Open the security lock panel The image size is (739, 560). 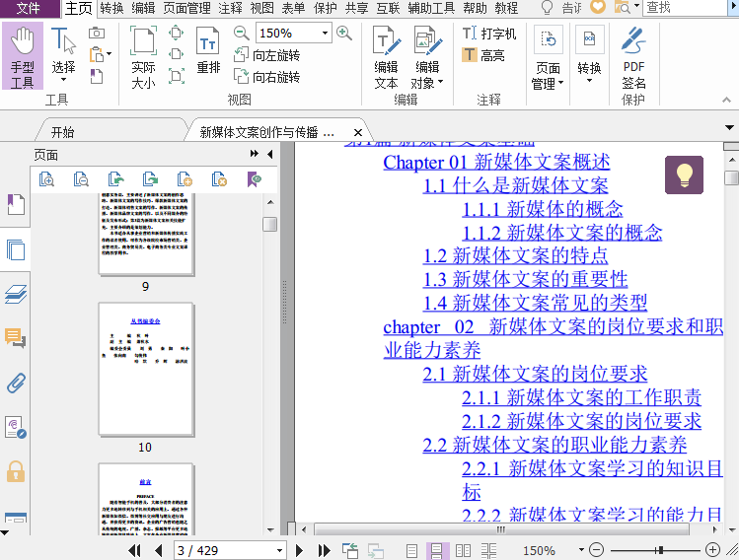point(16,471)
